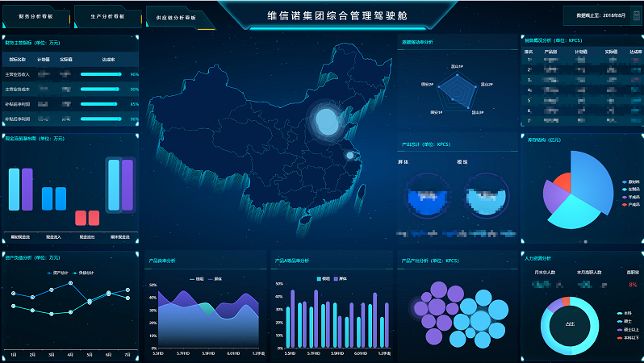Select rank 7 row in the sales table

pyautogui.click(x=583, y=120)
